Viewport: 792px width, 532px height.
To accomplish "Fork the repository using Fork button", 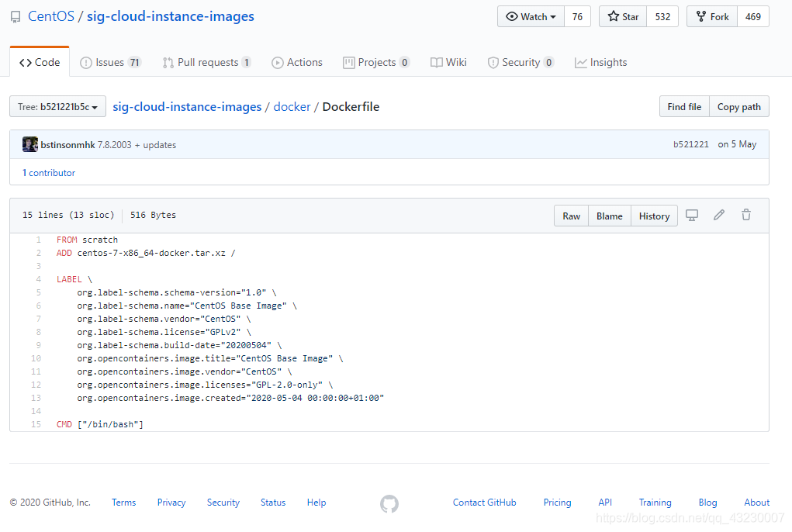I will pyautogui.click(x=712, y=16).
